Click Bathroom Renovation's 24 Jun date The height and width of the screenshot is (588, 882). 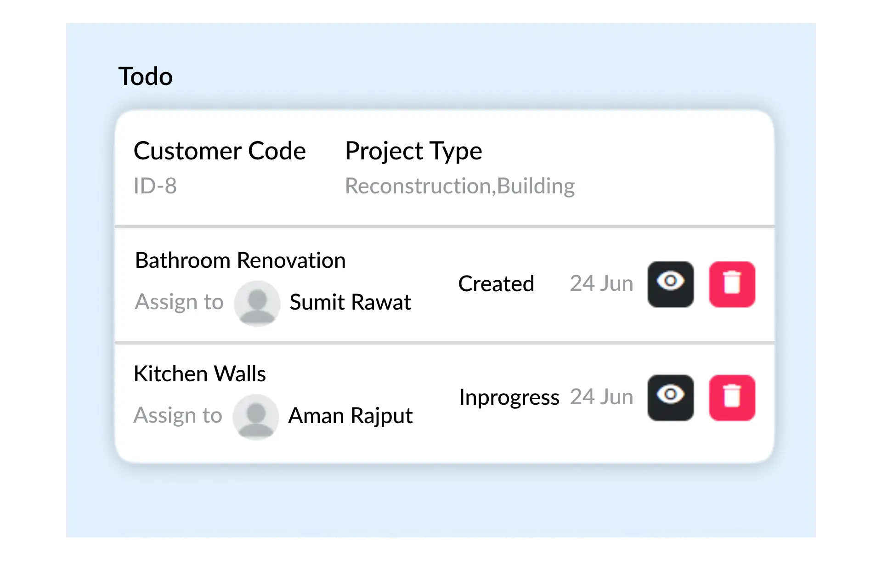click(601, 283)
